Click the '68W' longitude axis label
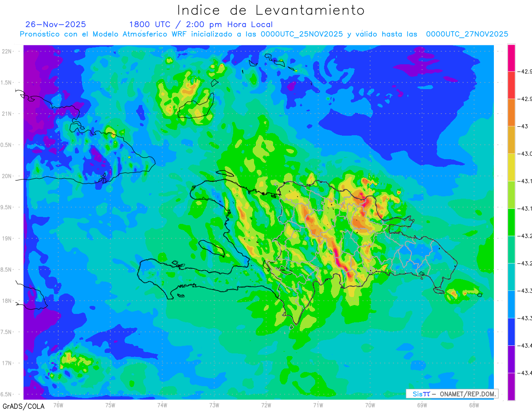 click(x=473, y=405)
